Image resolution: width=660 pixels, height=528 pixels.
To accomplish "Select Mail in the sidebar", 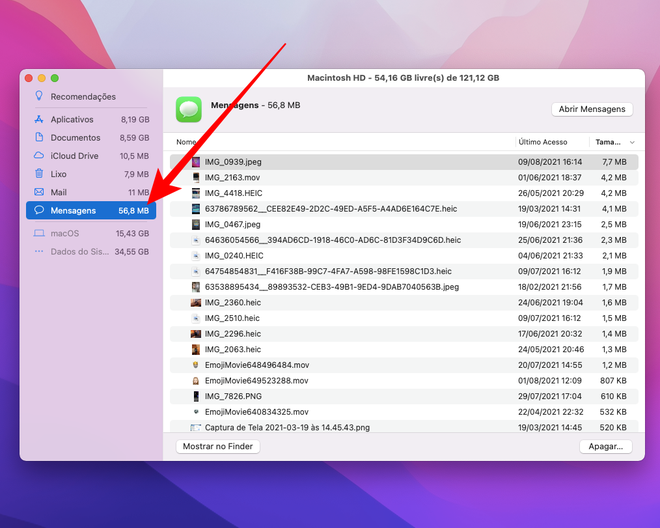I will [91, 192].
